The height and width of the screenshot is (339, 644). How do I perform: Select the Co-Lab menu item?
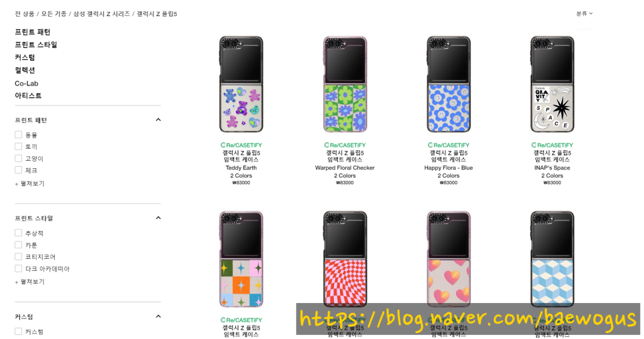coord(26,83)
